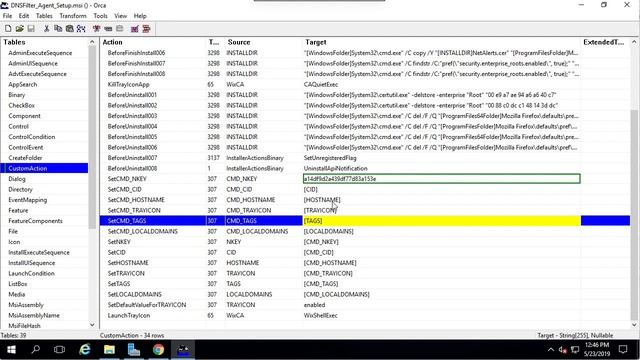Sort by the Action column header
Viewport: 640px width, 360px height.
coord(153,42)
